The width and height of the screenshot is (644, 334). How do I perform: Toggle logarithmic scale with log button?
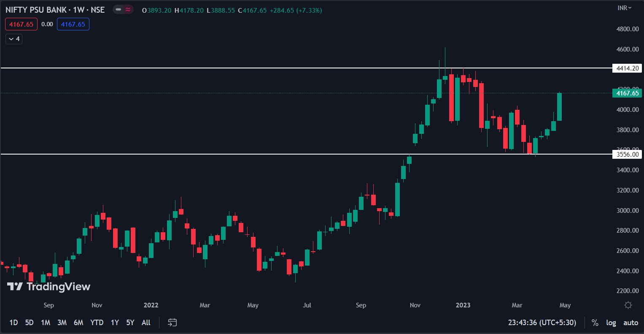tap(611, 323)
